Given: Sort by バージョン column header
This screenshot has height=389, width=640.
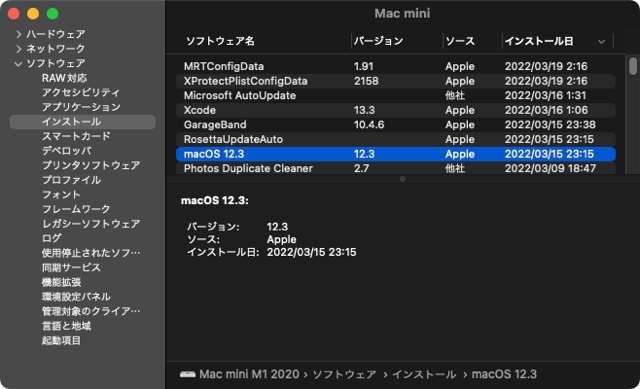Looking at the screenshot, I should pos(378,41).
